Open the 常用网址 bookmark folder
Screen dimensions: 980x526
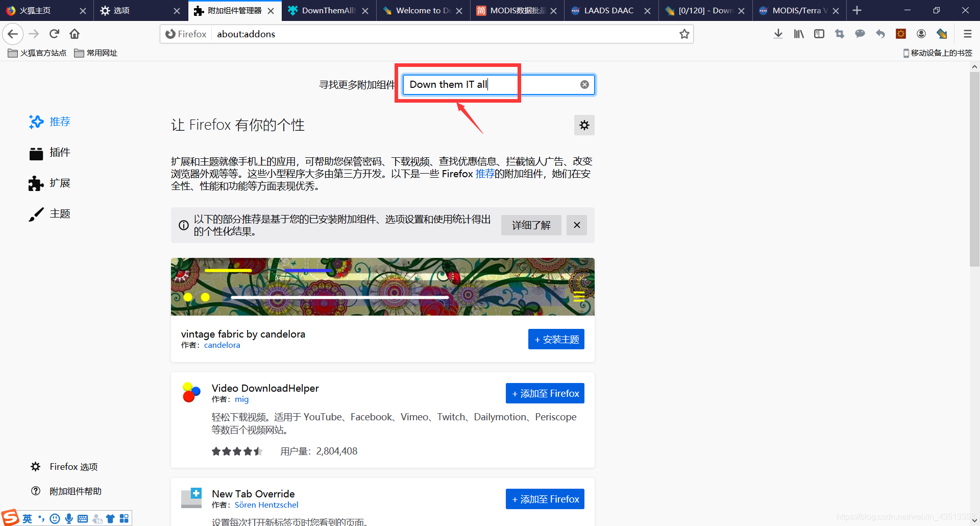point(96,53)
